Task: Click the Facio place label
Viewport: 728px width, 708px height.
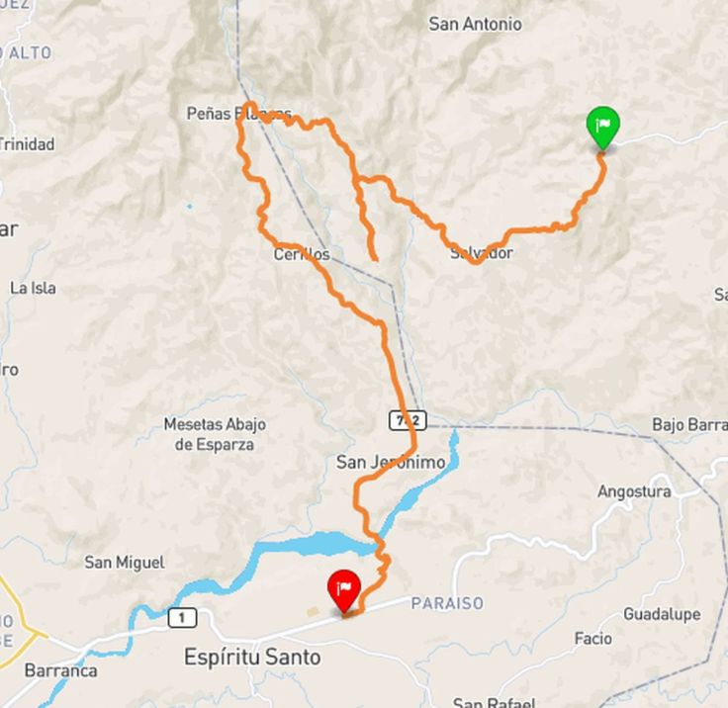Action: pyautogui.click(x=592, y=639)
